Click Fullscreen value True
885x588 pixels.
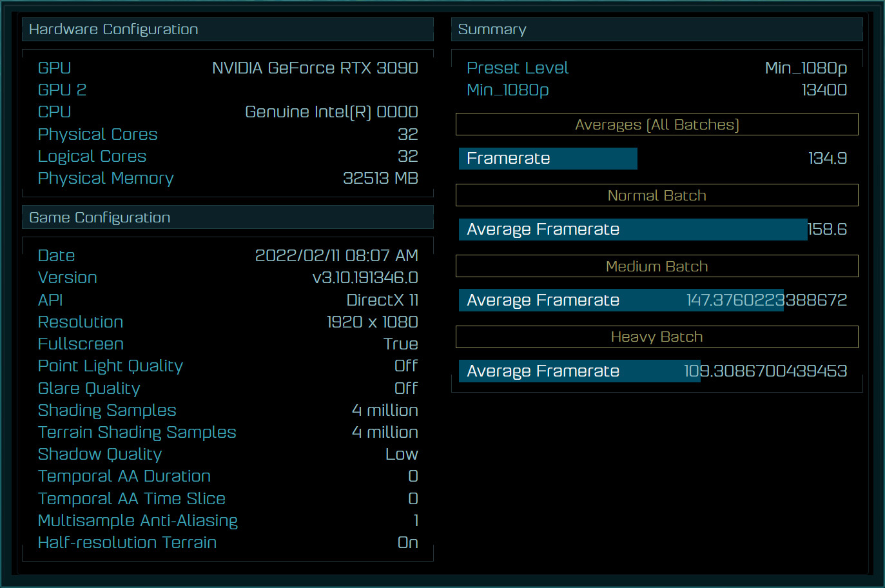401,344
